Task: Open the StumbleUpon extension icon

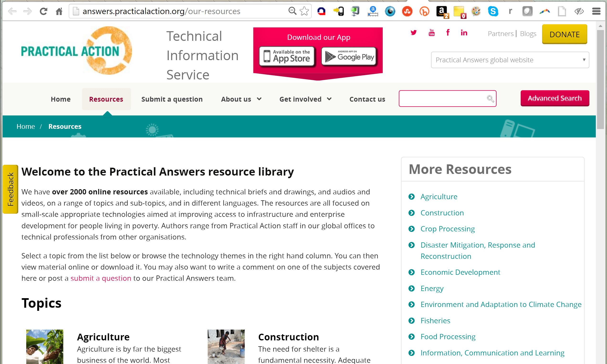Action: coord(407,11)
